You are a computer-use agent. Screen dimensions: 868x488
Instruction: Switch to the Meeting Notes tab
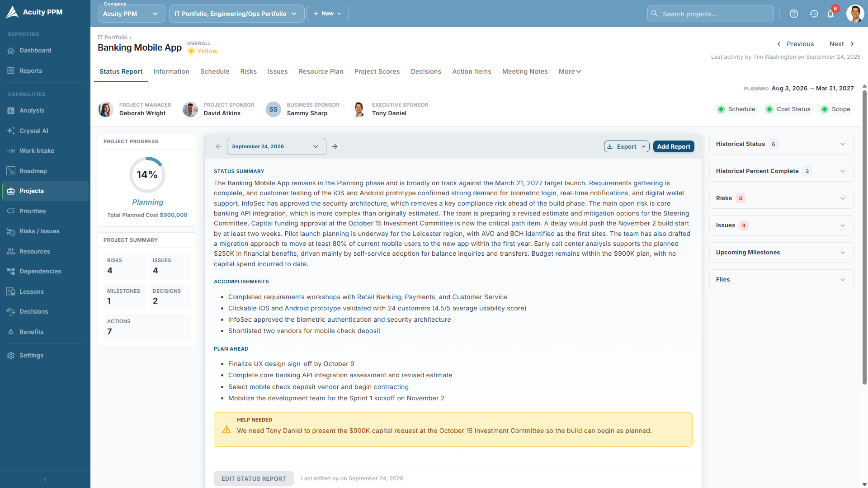point(525,71)
